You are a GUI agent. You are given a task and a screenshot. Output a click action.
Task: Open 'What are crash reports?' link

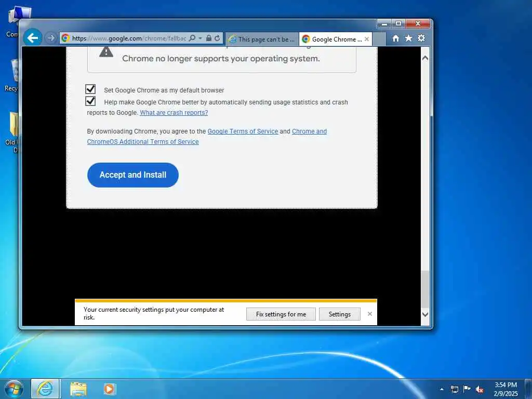click(x=174, y=113)
